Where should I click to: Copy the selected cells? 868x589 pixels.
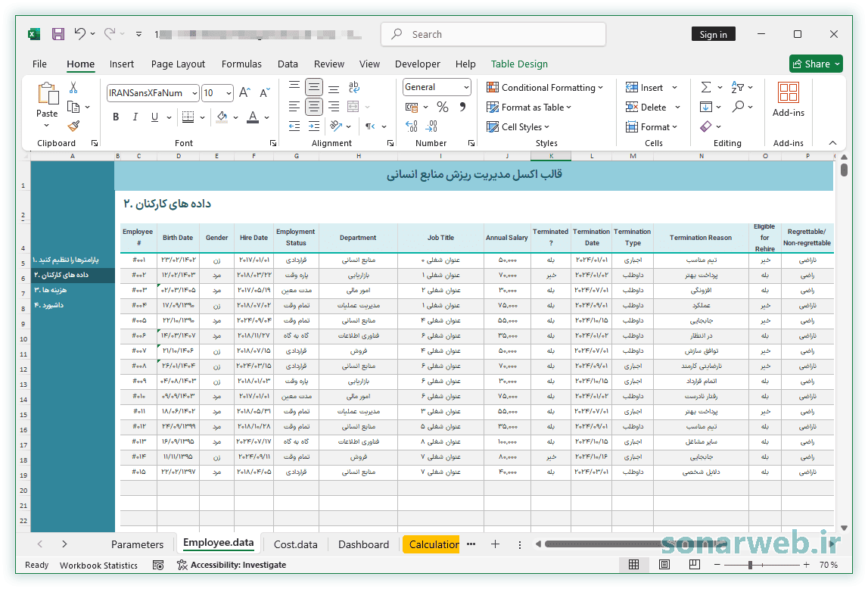click(x=73, y=107)
